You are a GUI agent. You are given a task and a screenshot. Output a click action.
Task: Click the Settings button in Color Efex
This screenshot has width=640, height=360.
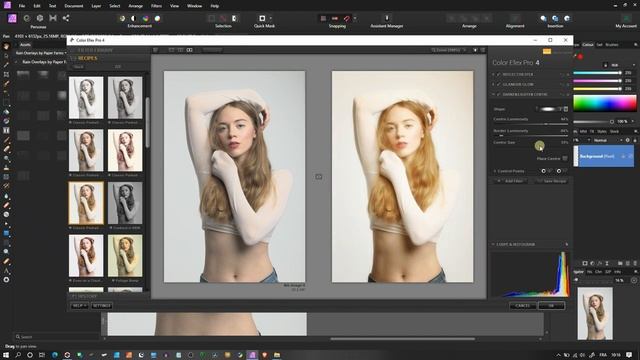tap(102, 305)
